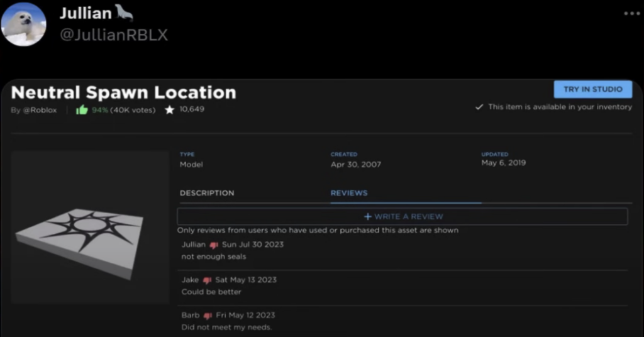
Task: Click thumbs-down icon on Jake's review
Action: tap(207, 280)
